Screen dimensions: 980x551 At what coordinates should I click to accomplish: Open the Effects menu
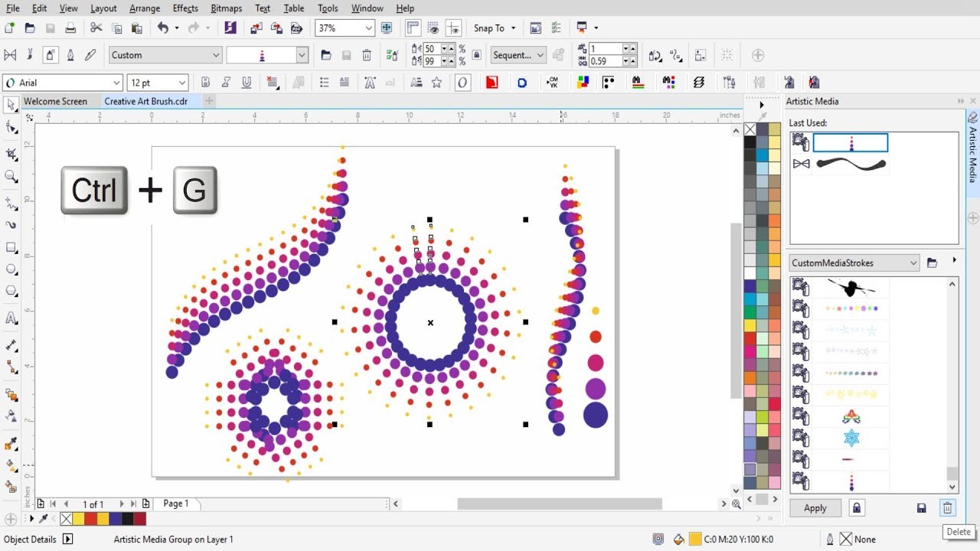coord(185,8)
